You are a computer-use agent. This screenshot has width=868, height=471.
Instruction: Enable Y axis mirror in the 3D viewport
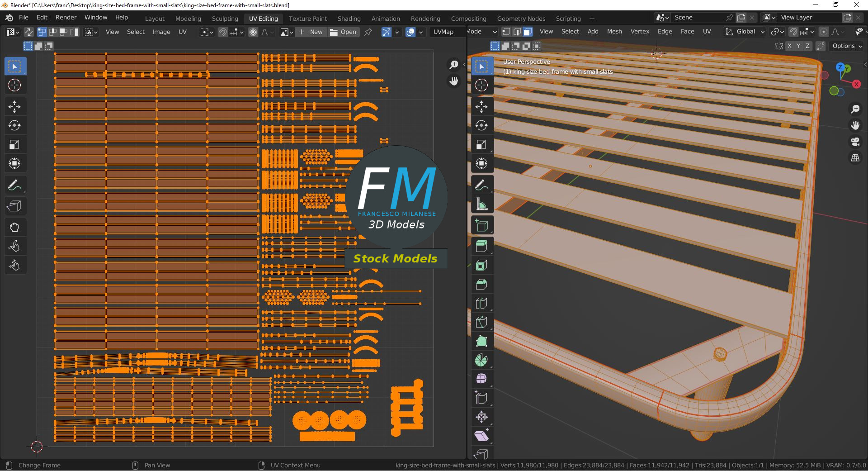click(x=798, y=46)
